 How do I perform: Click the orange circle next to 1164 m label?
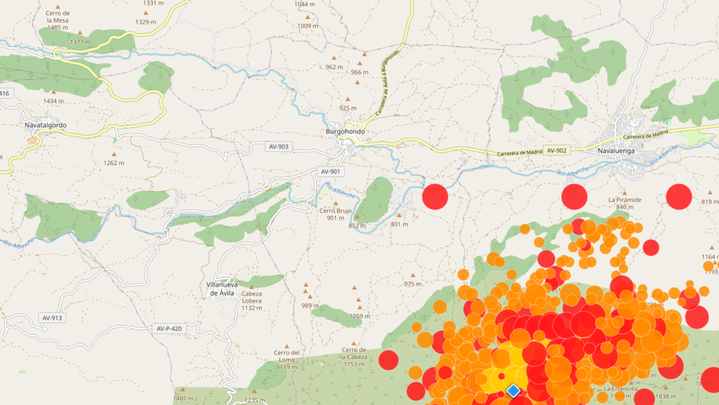(708, 266)
